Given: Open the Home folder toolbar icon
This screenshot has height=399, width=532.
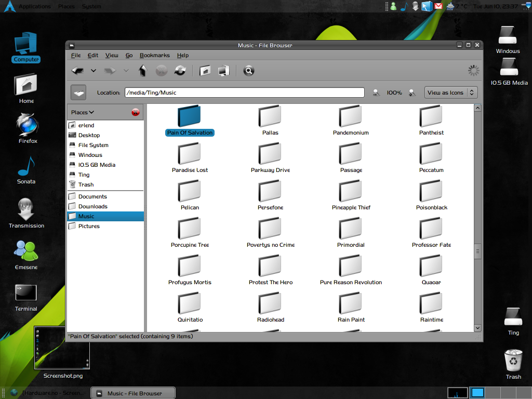Looking at the screenshot, I should click(205, 71).
